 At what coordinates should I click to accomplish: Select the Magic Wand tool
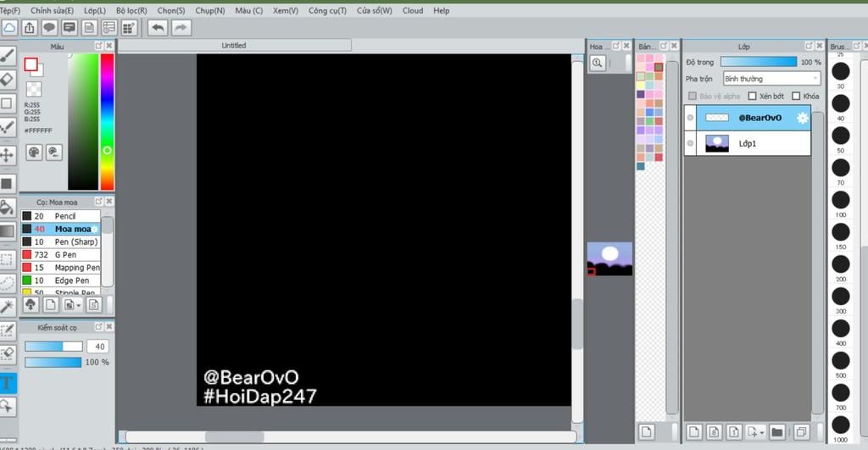coord(7,307)
